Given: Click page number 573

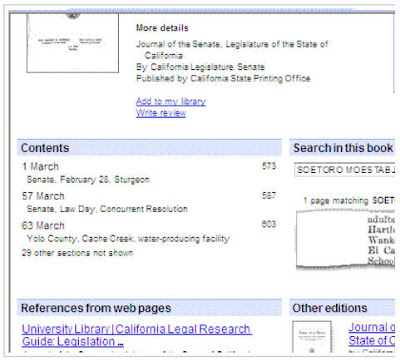Looking at the screenshot, I should [x=269, y=166].
